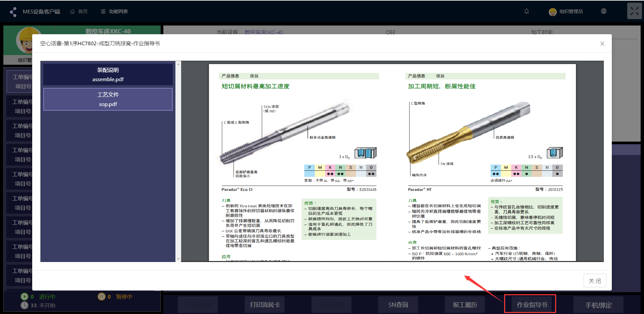Click 进行中 green play status icon

tap(24, 297)
